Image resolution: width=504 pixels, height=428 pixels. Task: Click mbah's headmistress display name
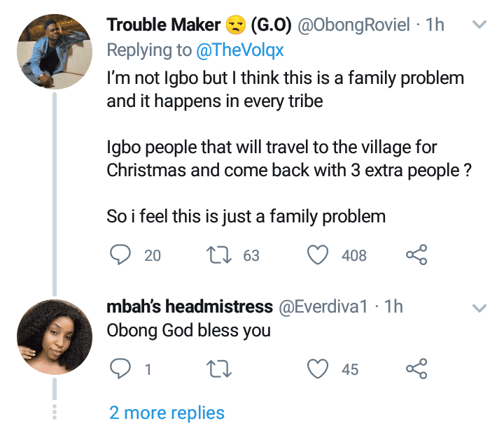190,306
